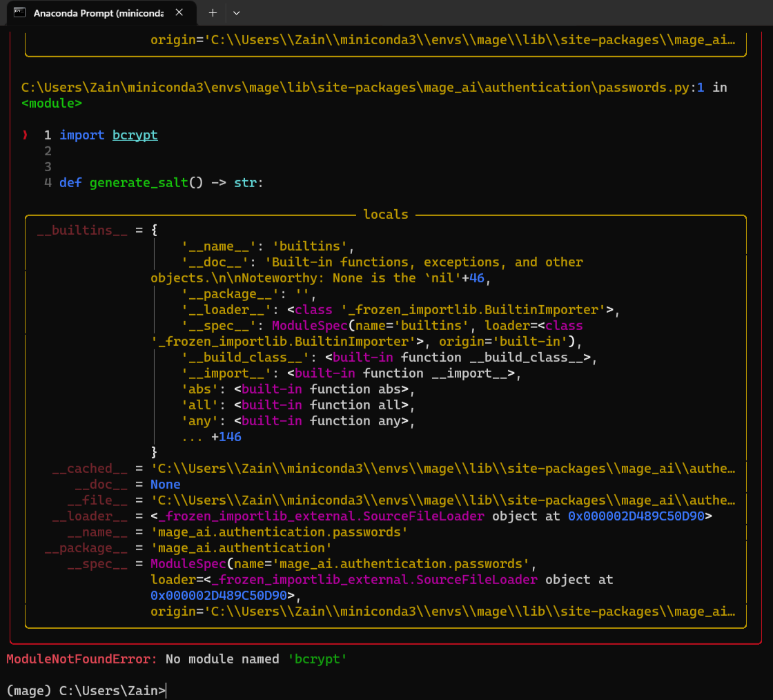Click the 'bcrypt' text in the error
773x700 pixels.
coord(317,659)
